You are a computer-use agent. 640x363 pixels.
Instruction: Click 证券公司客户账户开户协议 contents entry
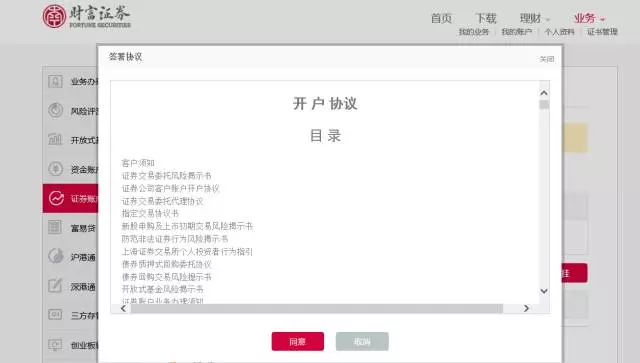point(171,188)
